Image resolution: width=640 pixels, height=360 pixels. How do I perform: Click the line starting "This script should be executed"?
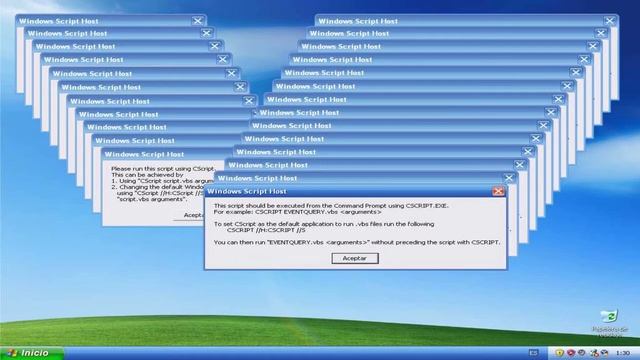331,206
